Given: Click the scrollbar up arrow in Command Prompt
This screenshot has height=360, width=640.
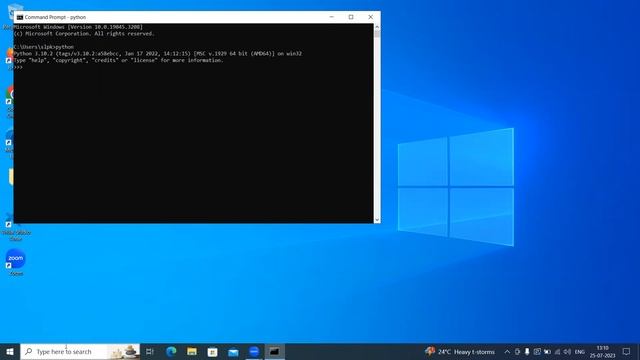Looking at the screenshot, I should [x=377, y=27].
